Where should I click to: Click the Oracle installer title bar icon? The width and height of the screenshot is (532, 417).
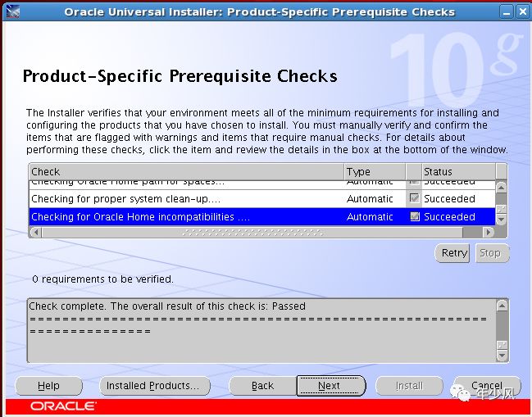[12, 11]
